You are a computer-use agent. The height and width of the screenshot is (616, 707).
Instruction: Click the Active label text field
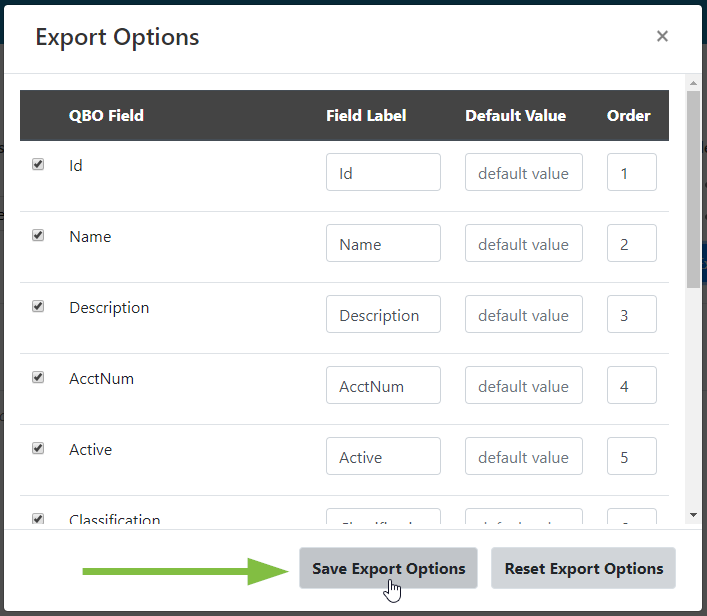point(383,456)
